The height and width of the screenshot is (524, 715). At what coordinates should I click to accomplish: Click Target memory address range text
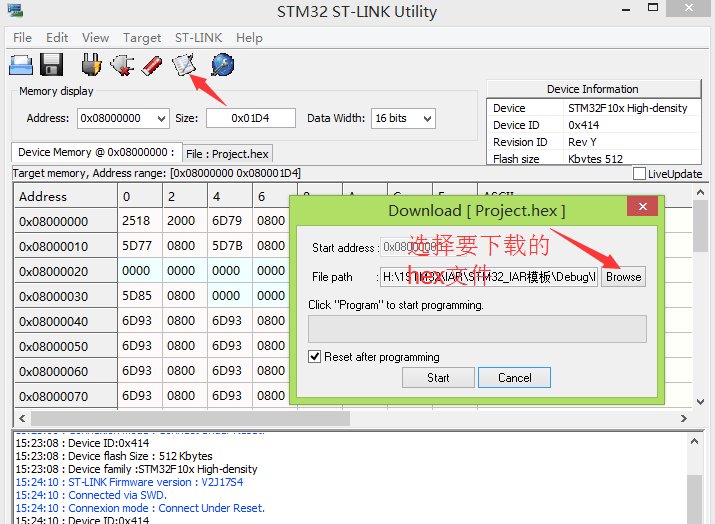(x=156, y=173)
